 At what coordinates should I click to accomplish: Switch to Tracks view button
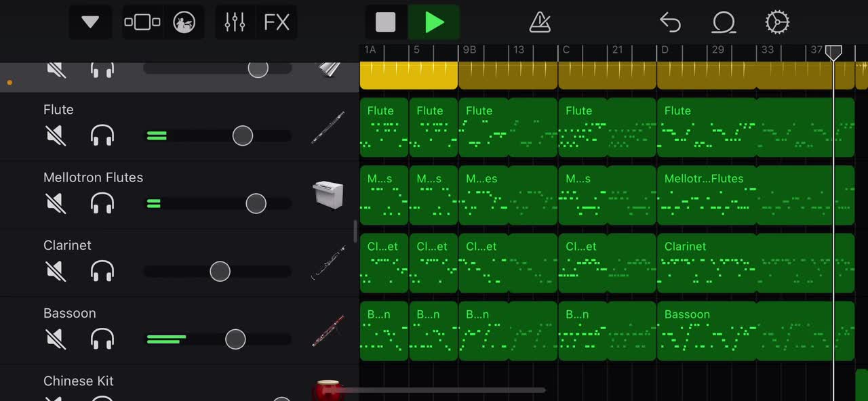(142, 22)
